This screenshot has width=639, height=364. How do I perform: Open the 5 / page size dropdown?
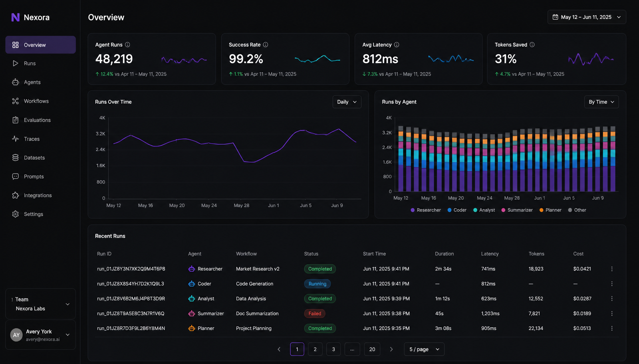point(424,349)
